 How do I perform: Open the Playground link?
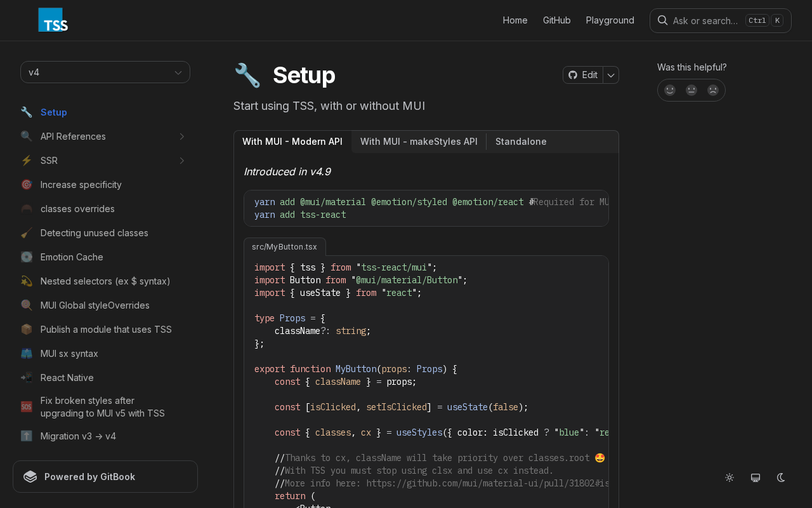click(610, 20)
